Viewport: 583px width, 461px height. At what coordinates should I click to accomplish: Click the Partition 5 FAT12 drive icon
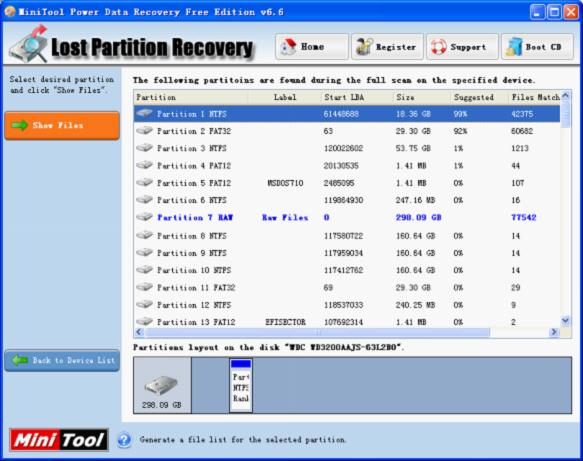pos(144,182)
